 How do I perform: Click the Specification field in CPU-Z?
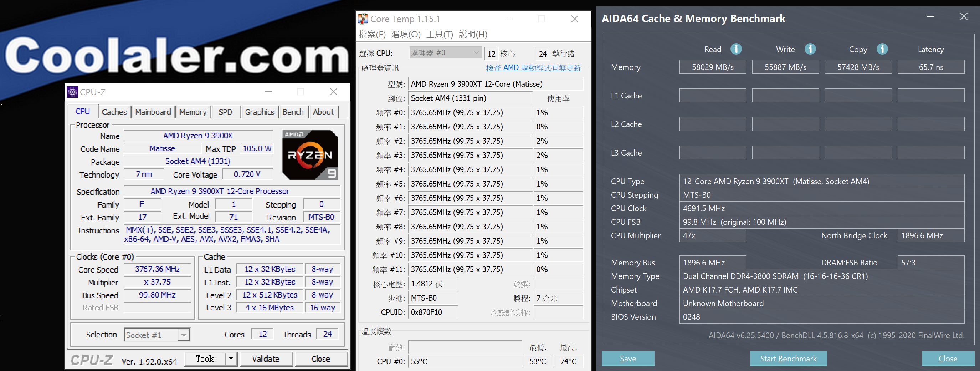coord(232,192)
